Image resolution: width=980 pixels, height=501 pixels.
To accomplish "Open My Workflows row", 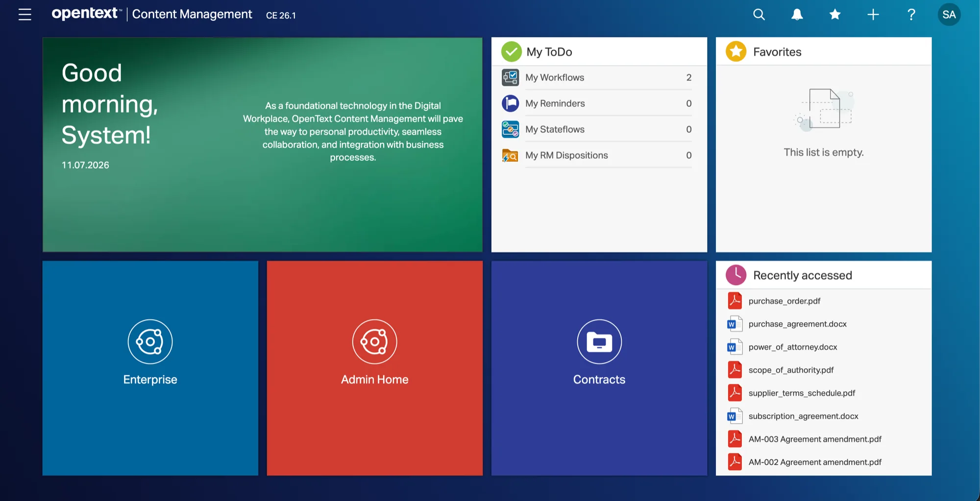I will [599, 77].
